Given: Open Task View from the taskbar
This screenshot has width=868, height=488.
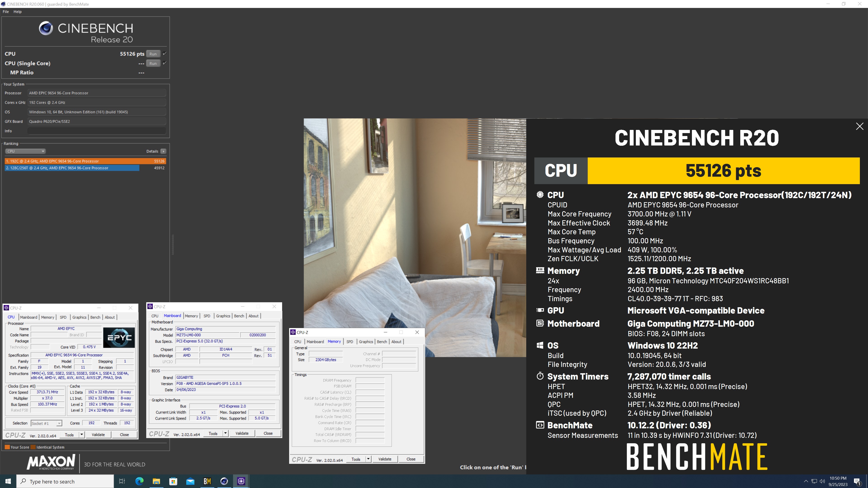Looking at the screenshot, I should point(122,481).
